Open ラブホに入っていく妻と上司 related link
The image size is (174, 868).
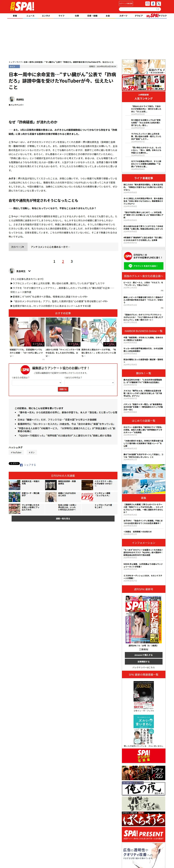tap(57, 283)
